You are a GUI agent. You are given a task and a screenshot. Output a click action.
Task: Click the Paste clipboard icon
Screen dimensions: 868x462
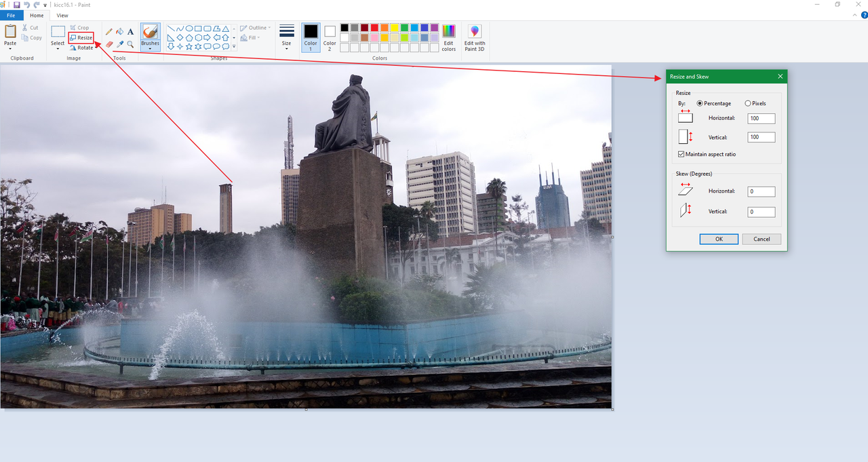click(x=10, y=31)
